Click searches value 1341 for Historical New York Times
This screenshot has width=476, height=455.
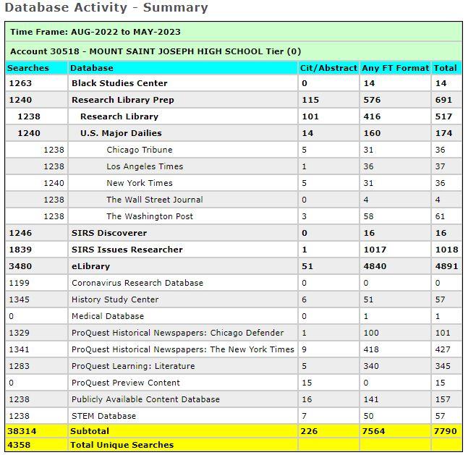(19, 349)
